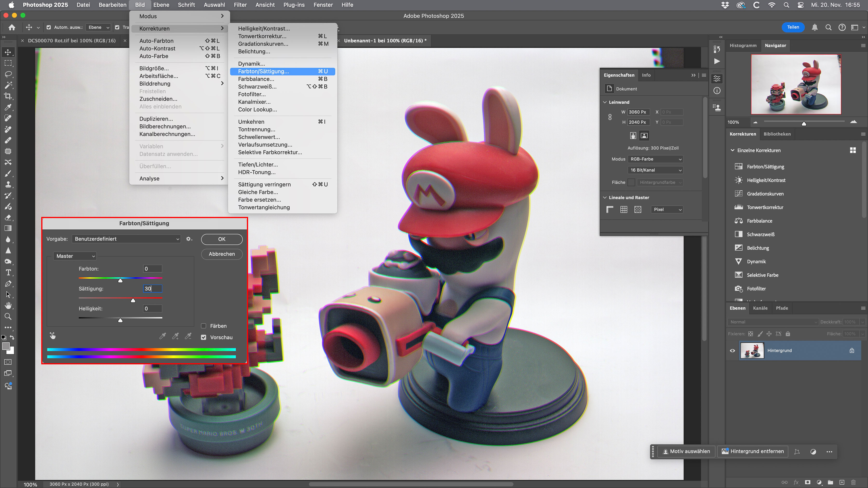The height and width of the screenshot is (488, 868).
Task: Click the search icon next to Teilen
Action: pyautogui.click(x=828, y=27)
